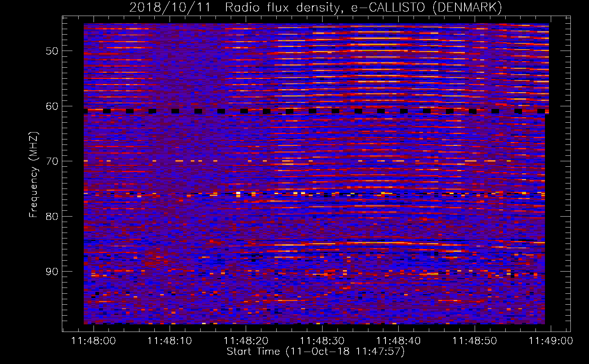589x364 pixels.
Task: Click the 90 frequency tick label
Action: tap(52, 272)
